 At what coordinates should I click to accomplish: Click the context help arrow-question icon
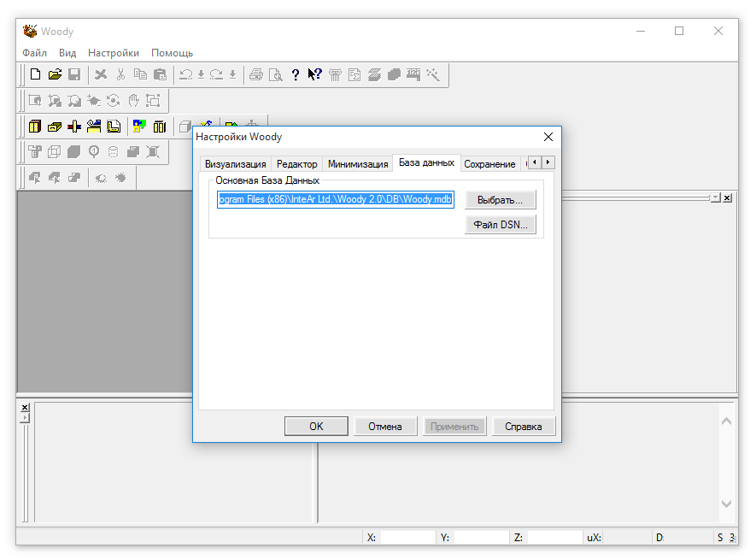(x=315, y=74)
